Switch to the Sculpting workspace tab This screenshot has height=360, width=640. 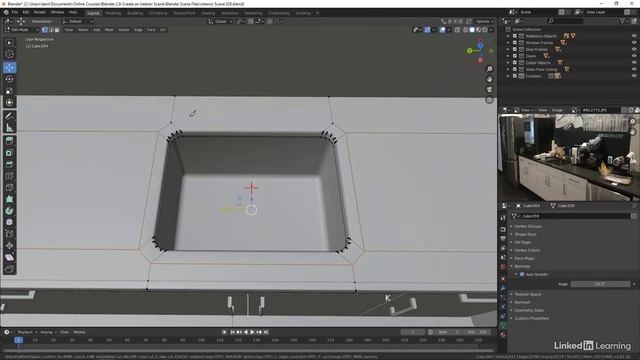pos(135,13)
